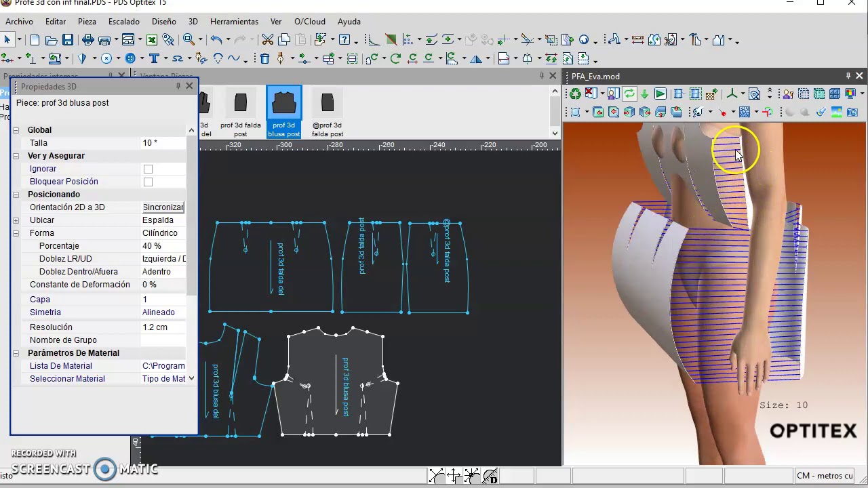Viewport: 868px width, 488px height.
Task: Select the button tool with blue circle
Action: pos(130,58)
